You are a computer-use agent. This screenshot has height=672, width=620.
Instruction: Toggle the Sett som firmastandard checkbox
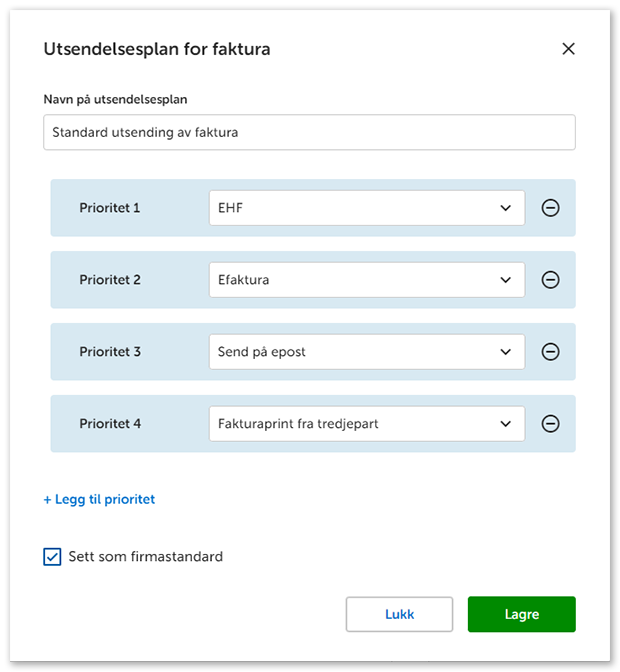tap(53, 557)
